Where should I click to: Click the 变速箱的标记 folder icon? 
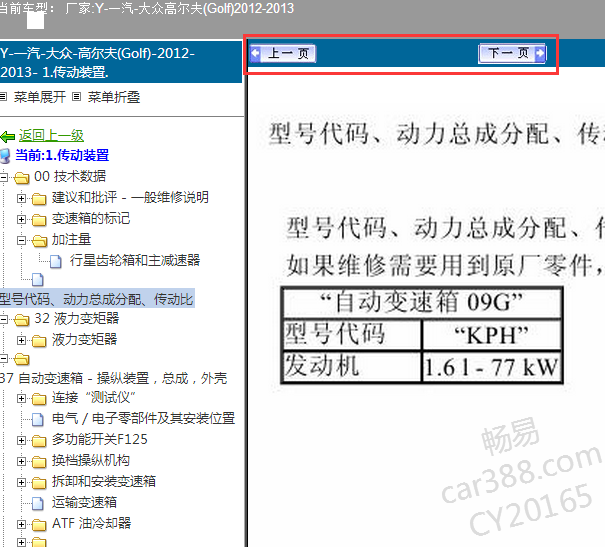(39, 220)
